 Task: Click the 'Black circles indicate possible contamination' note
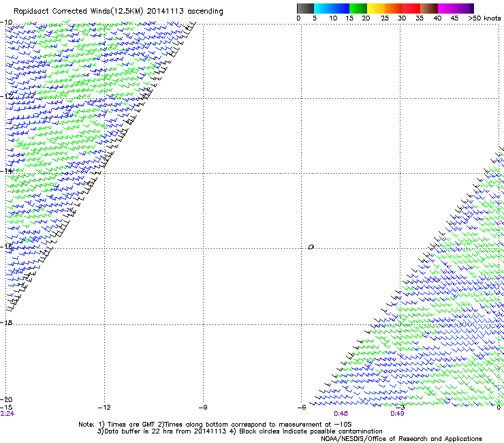[311, 431]
